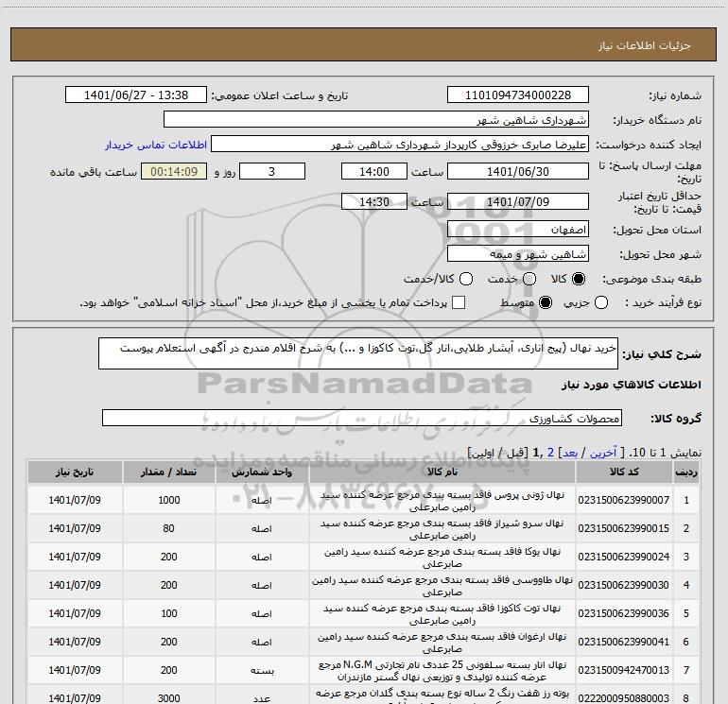Choose the جزیی purchase type radio
728x704 pixels.
[601, 302]
